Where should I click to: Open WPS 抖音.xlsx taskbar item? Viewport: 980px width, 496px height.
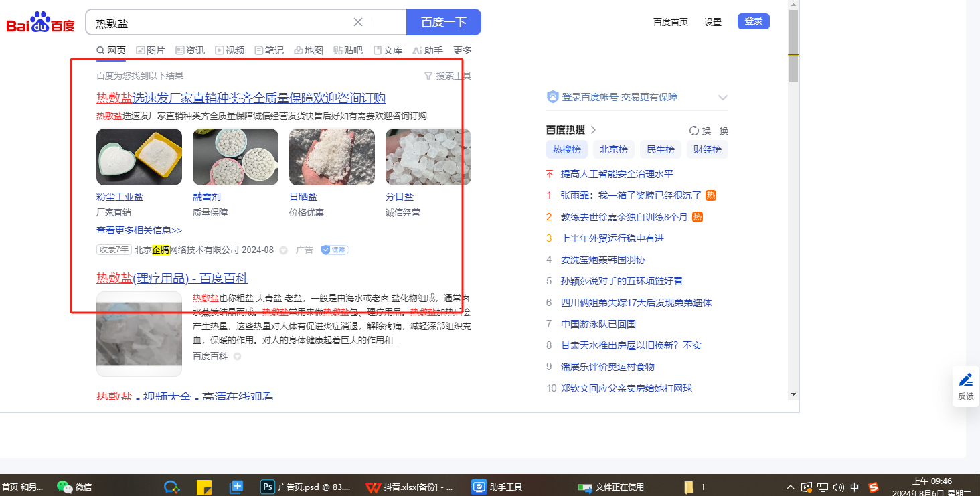(x=410, y=487)
